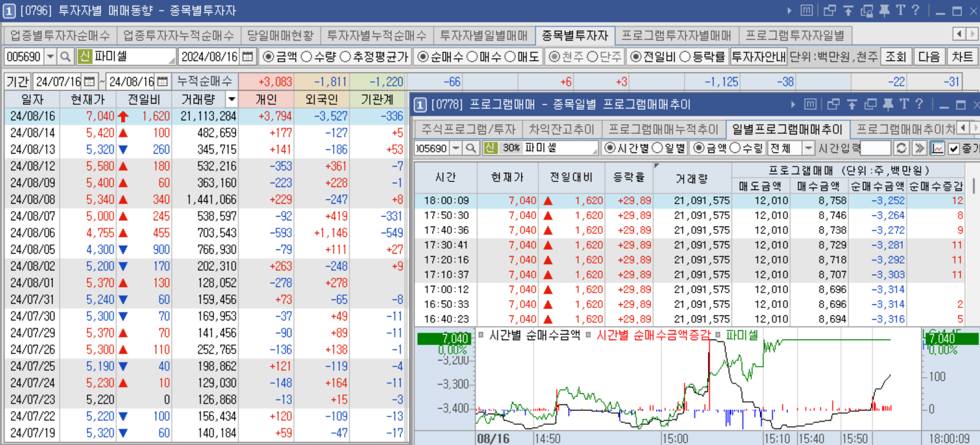Image resolution: width=980 pixels, height=445 pixels.
Task: Open stock code 005690 dropdown in investor window
Action: point(51,57)
